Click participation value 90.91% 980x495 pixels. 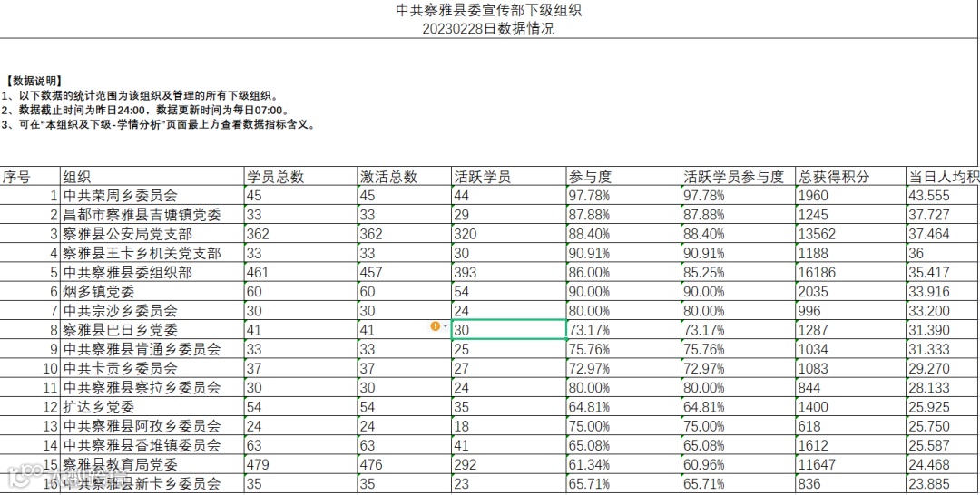point(623,254)
